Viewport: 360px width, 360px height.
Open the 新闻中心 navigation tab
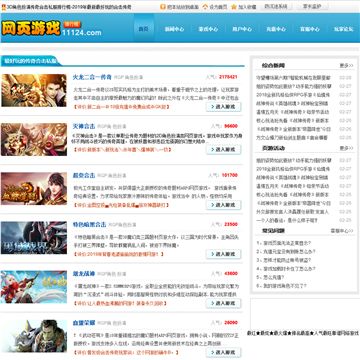tap(174, 29)
